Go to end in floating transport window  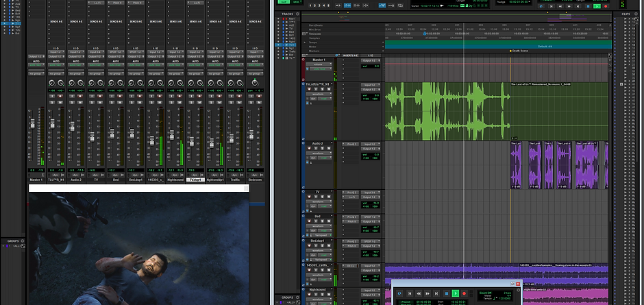point(436,293)
